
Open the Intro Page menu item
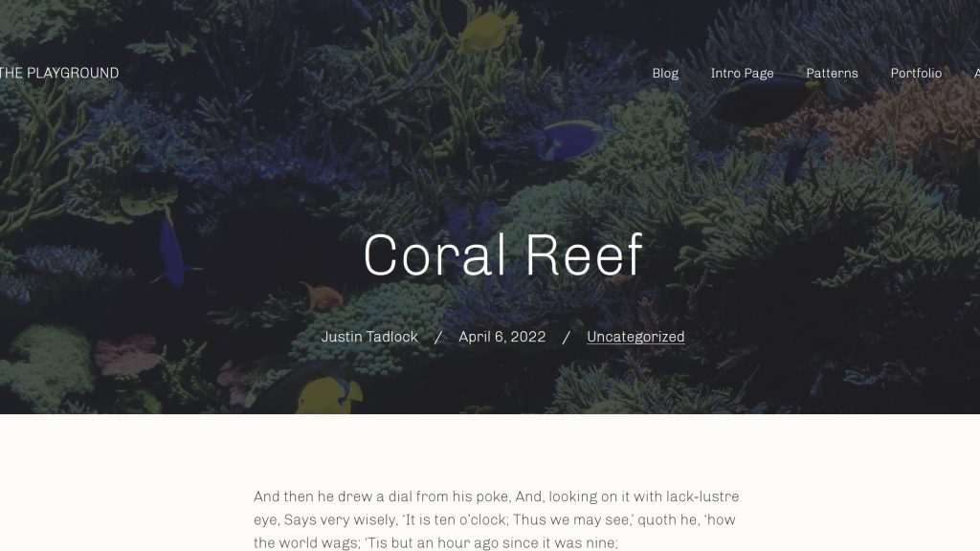(x=742, y=74)
